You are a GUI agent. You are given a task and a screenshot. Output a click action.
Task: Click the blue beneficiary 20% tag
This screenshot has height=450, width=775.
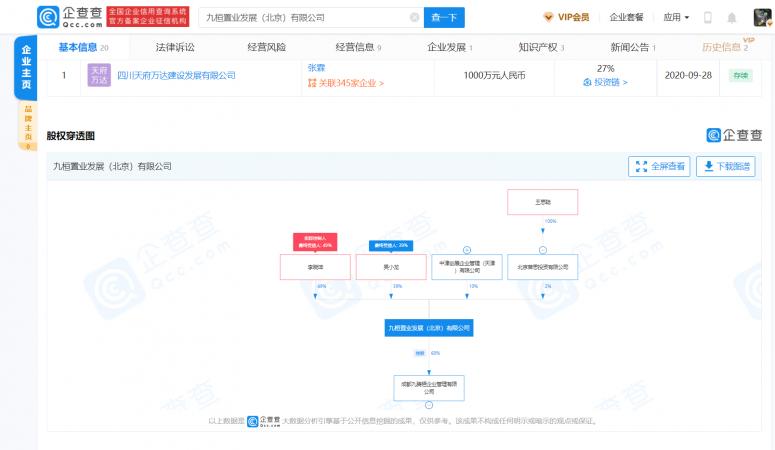pyautogui.click(x=391, y=245)
